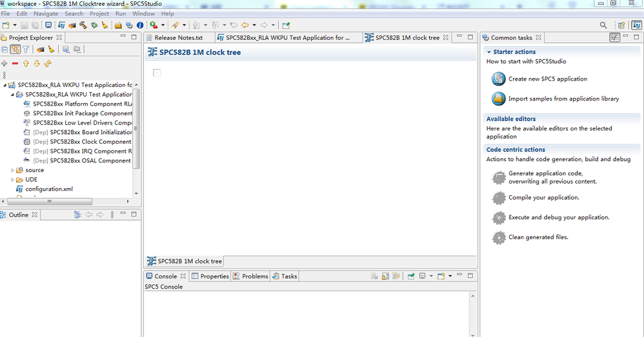Click the red minus remove component icon
Viewport: 644px width, 337px height.
[x=15, y=64]
